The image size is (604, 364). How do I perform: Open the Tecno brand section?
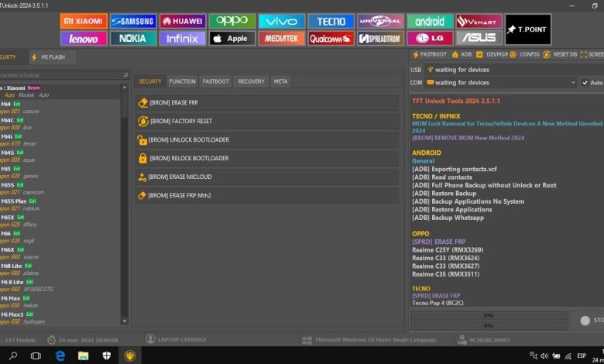point(331,21)
